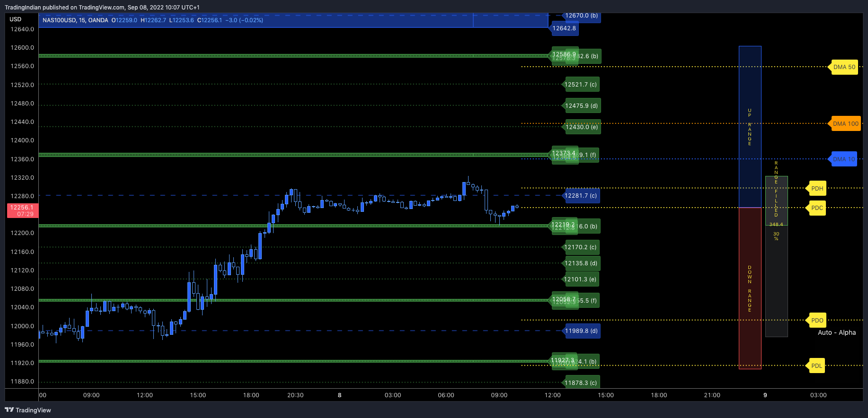Screen dimensions: 868x418
Task: Click the blue 11989.8 (d) level label
Action: point(582,331)
